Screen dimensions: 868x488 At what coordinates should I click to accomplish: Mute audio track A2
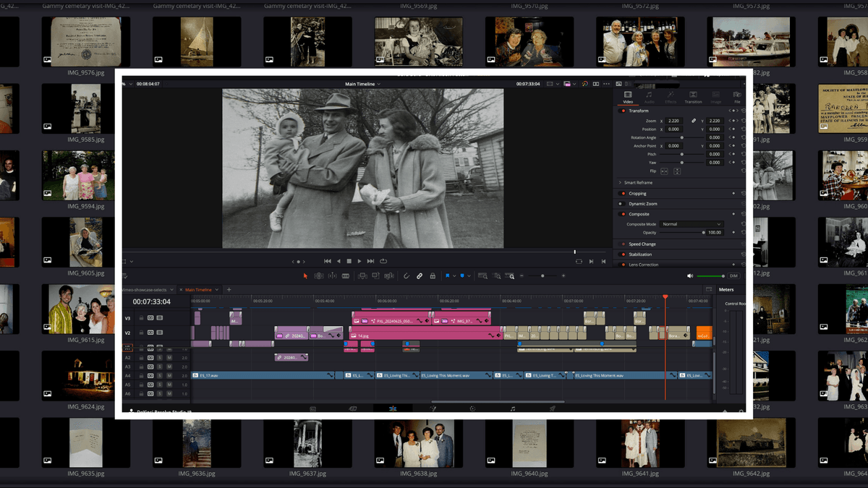169,358
